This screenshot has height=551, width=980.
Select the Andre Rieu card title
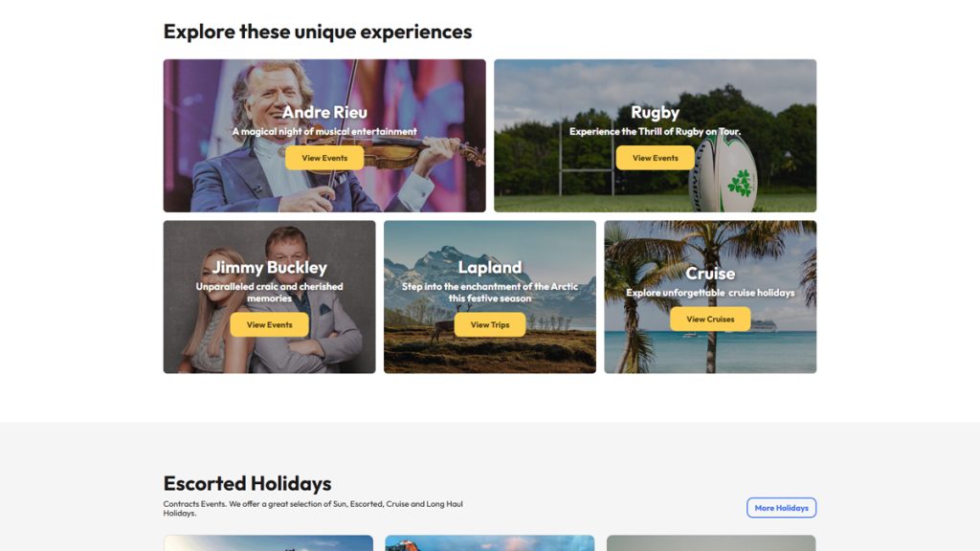coord(324,113)
